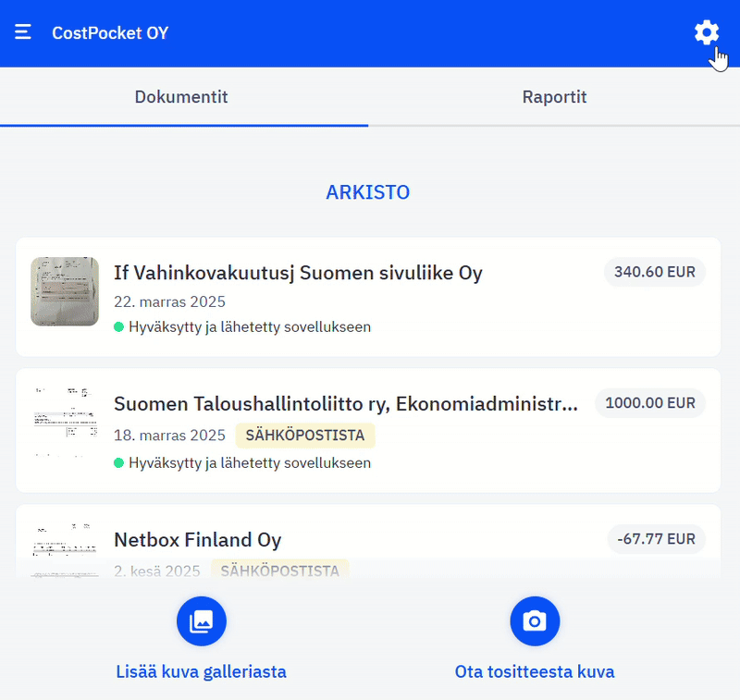This screenshot has width=740, height=700.
Task: Click green status dot on If Vahinkovakuutus entry
Action: (x=118, y=327)
